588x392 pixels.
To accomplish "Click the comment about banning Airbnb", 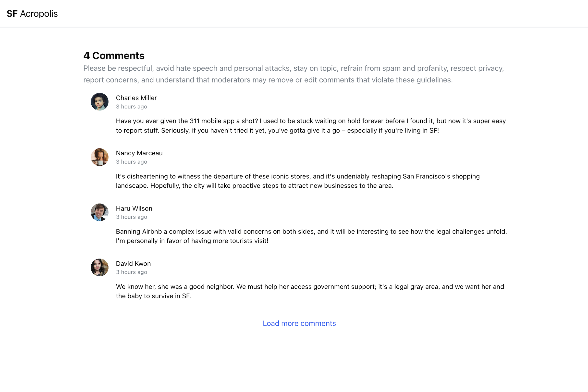I will click(311, 236).
